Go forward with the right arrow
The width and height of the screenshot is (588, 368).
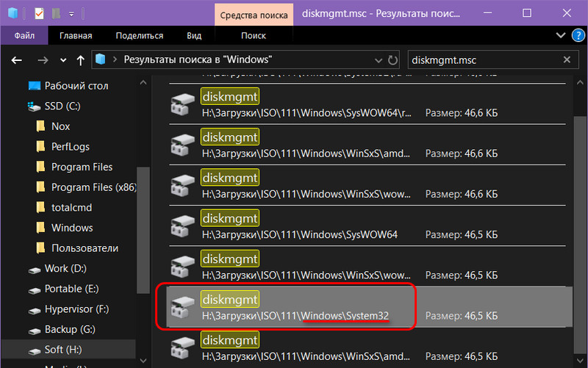[43, 60]
